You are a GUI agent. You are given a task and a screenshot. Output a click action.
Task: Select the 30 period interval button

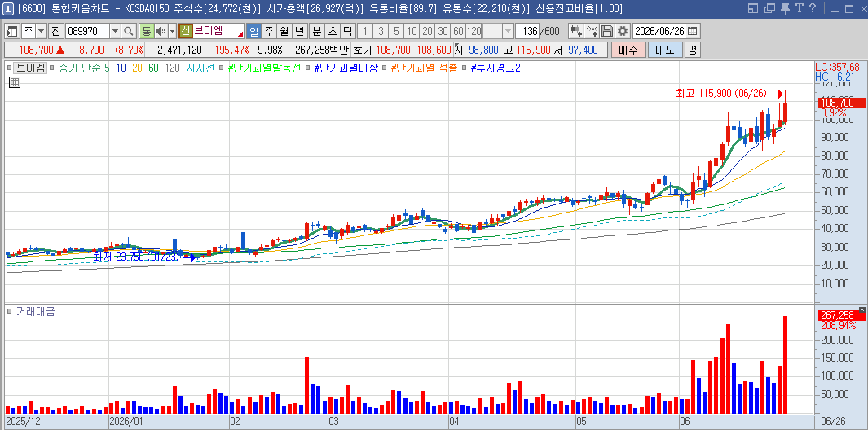(443, 31)
